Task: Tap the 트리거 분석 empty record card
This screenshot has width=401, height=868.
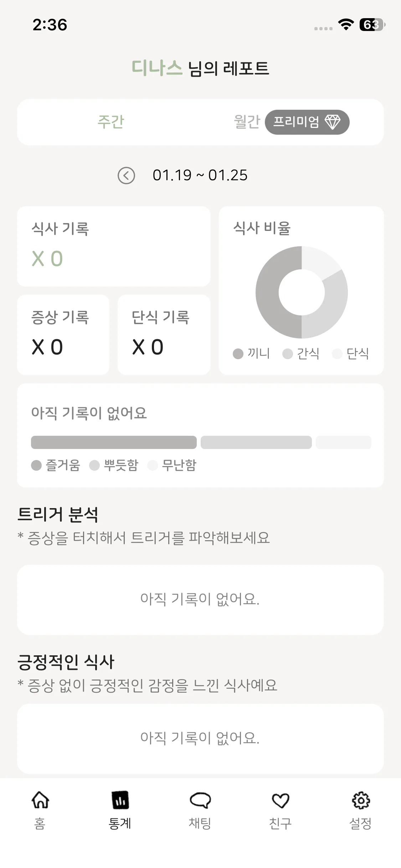Action: pyautogui.click(x=200, y=599)
